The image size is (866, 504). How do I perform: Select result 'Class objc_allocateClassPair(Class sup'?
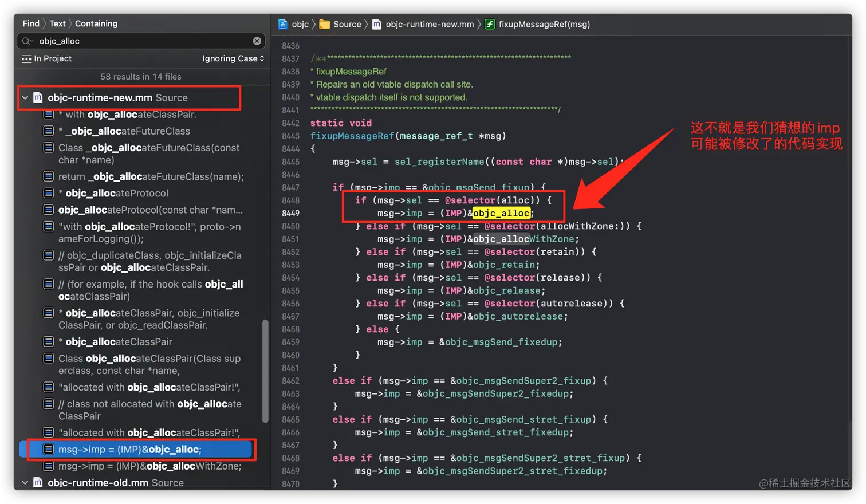click(x=149, y=364)
